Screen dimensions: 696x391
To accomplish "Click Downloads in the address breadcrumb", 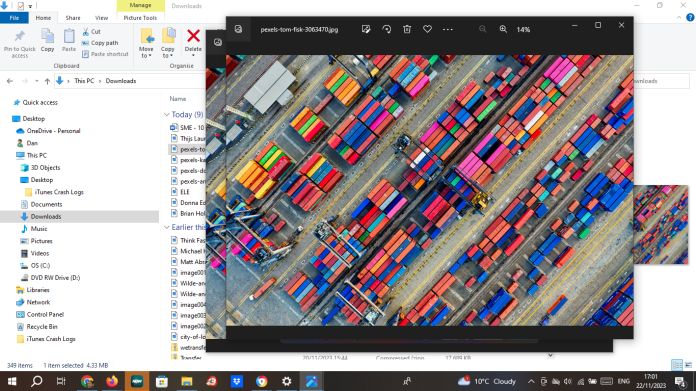I will 121,81.
